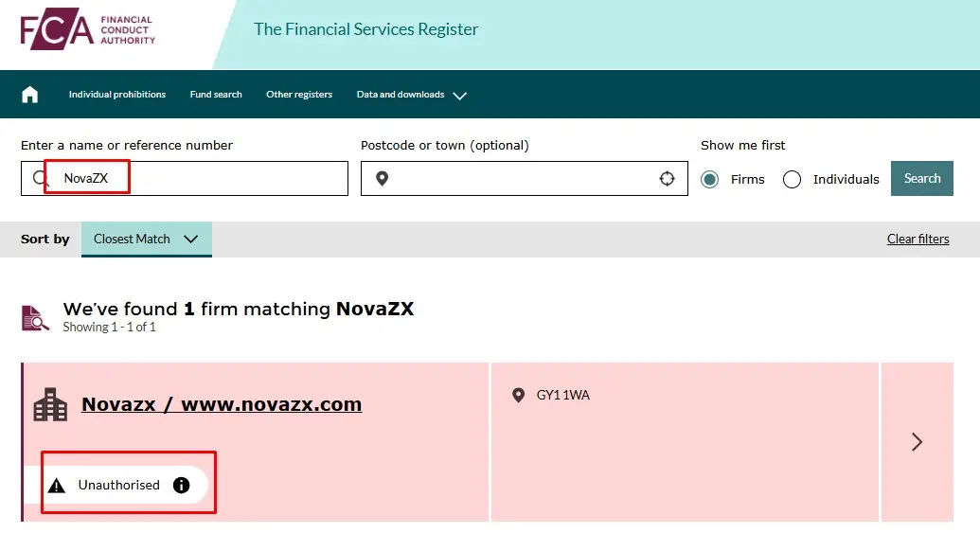The height and width of the screenshot is (533, 980).
Task: Open the Fund search menu item
Action: pyautogui.click(x=216, y=95)
